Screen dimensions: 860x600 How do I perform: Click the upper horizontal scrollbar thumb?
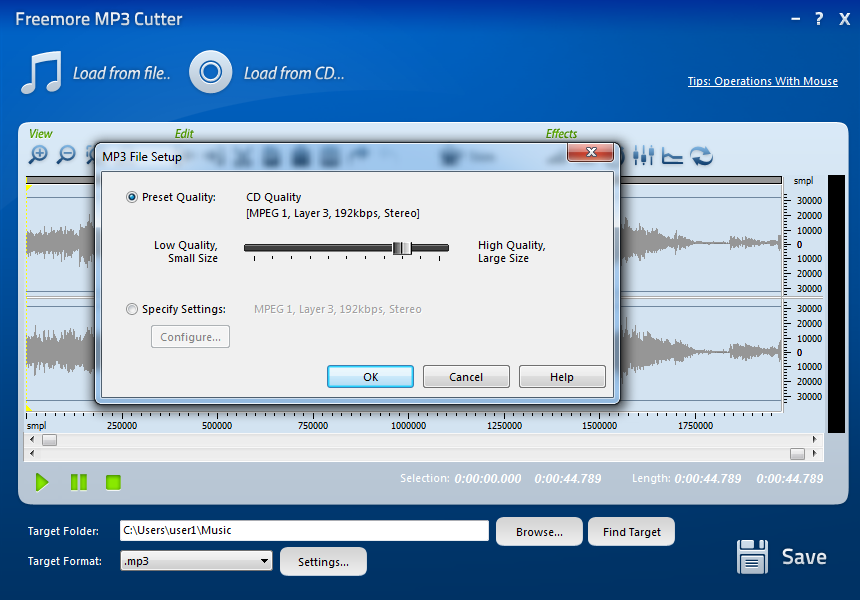[x=49, y=440]
